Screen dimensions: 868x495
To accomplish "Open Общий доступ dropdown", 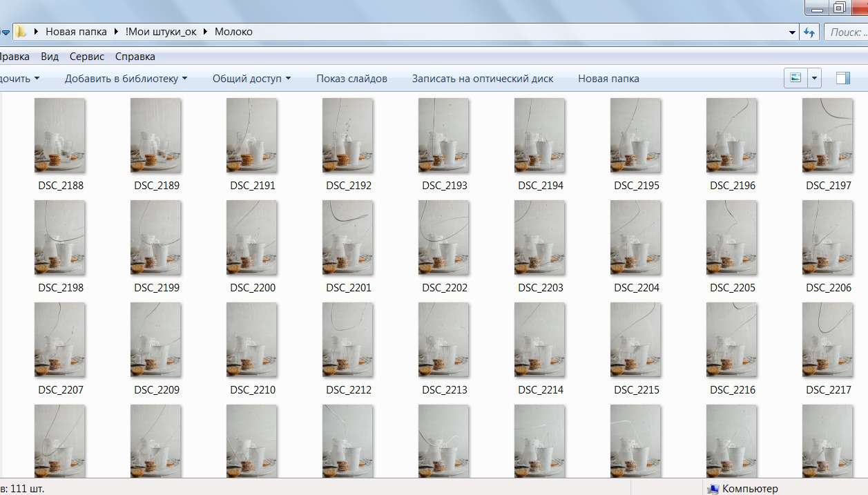I will (251, 79).
